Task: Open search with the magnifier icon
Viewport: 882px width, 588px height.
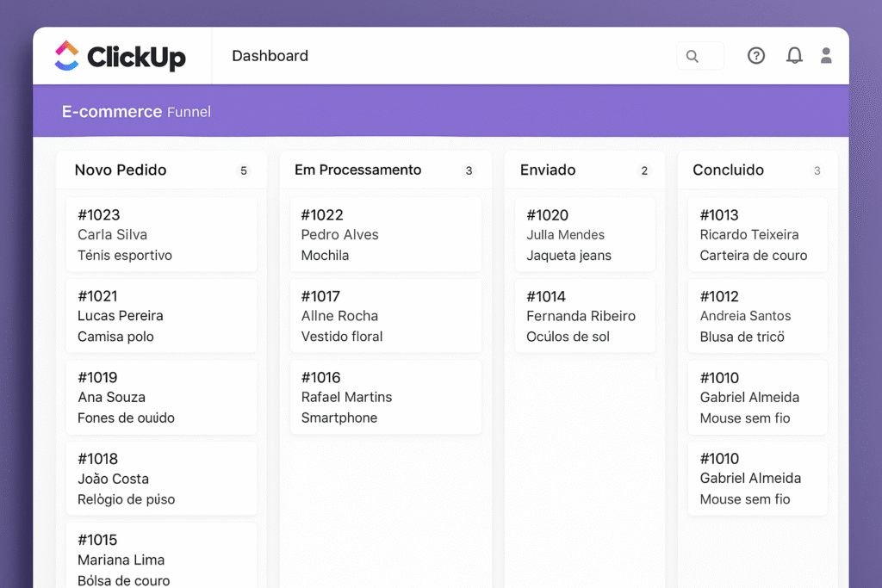Action: (692, 57)
